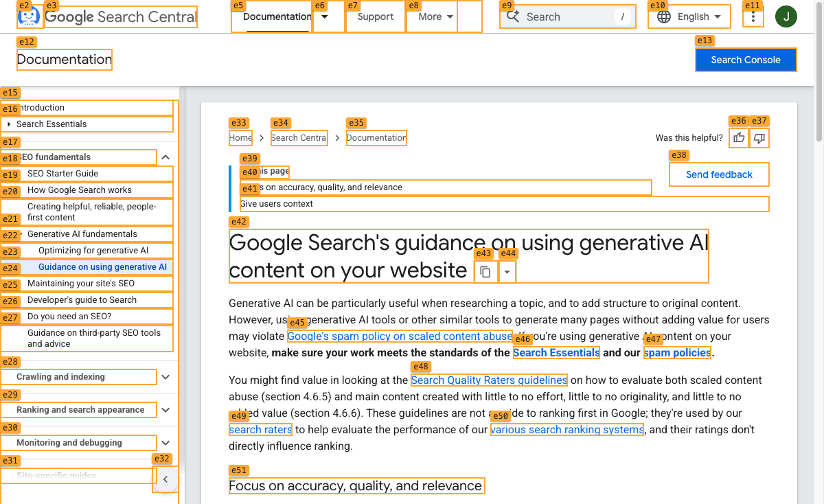The image size is (824, 504).
Task: Open the Home breadcrumb
Action: tap(240, 138)
